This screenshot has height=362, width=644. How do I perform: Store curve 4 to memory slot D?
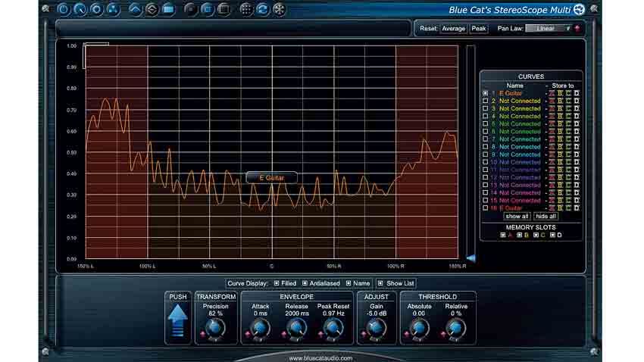point(577,117)
